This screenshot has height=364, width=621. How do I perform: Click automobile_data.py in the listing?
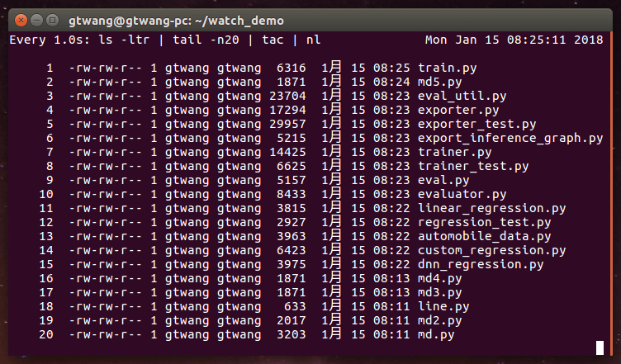tap(484, 236)
